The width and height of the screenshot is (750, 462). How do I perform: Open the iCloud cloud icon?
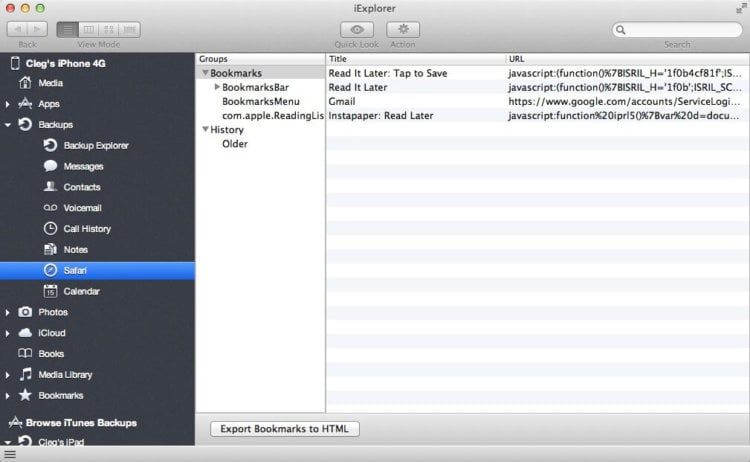coord(25,332)
